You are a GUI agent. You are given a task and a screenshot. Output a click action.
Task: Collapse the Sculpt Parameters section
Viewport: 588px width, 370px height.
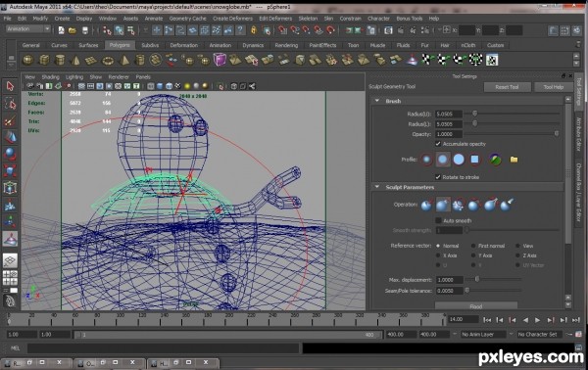click(x=377, y=187)
